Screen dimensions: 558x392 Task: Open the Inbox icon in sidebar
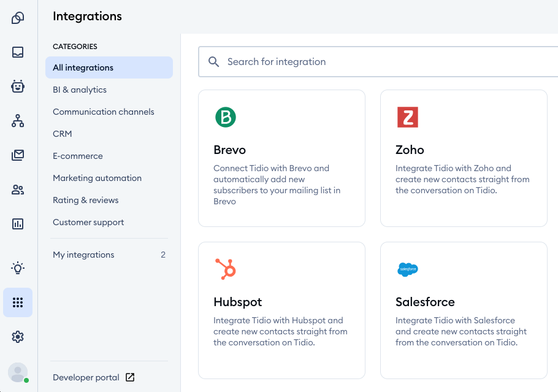(x=18, y=52)
